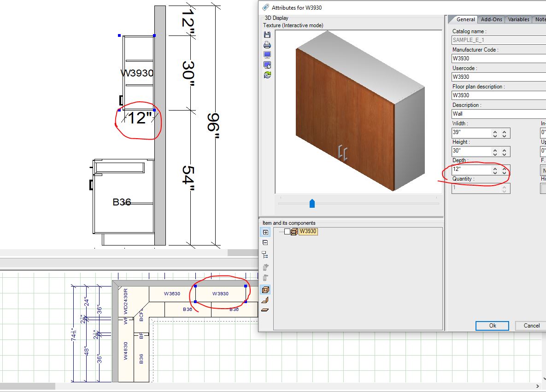
Task: Click the flat panel shape icon
Action: [x=265, y=310]
